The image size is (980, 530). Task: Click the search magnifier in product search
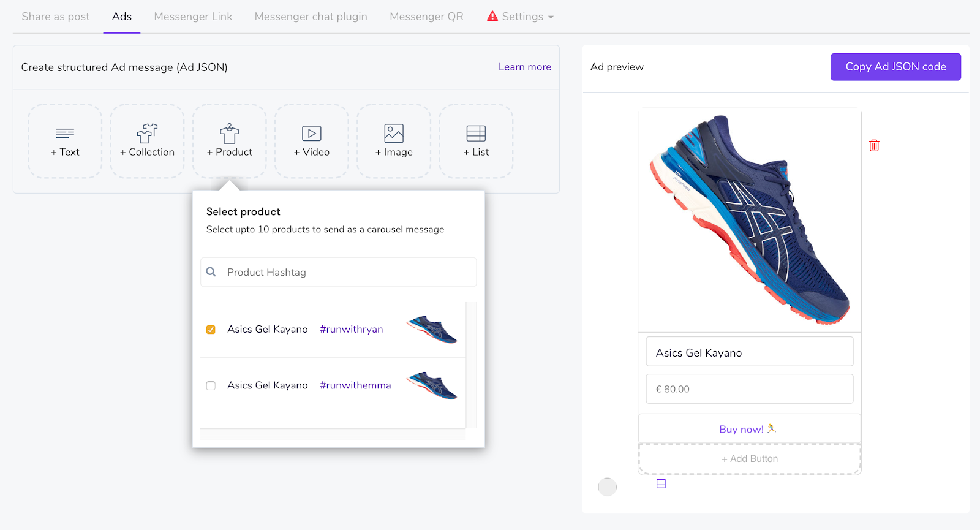click(211, 272)
